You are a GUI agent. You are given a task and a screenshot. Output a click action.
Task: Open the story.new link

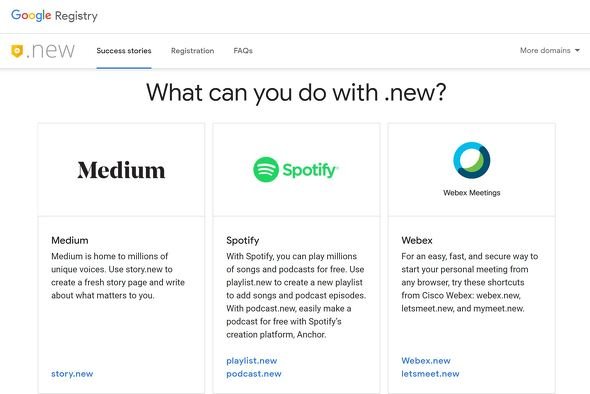[72, 374]
